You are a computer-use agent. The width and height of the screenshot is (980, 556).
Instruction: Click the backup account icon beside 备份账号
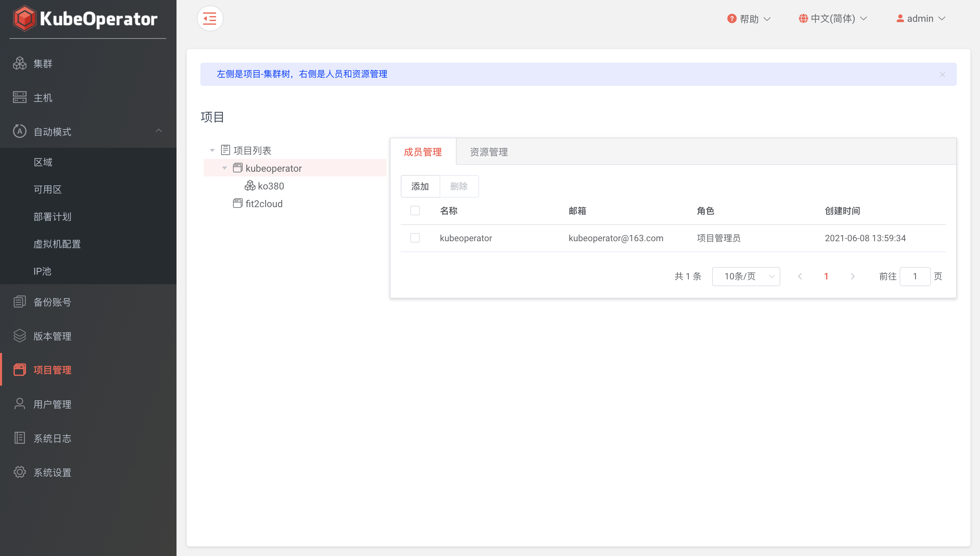[19, 302]
